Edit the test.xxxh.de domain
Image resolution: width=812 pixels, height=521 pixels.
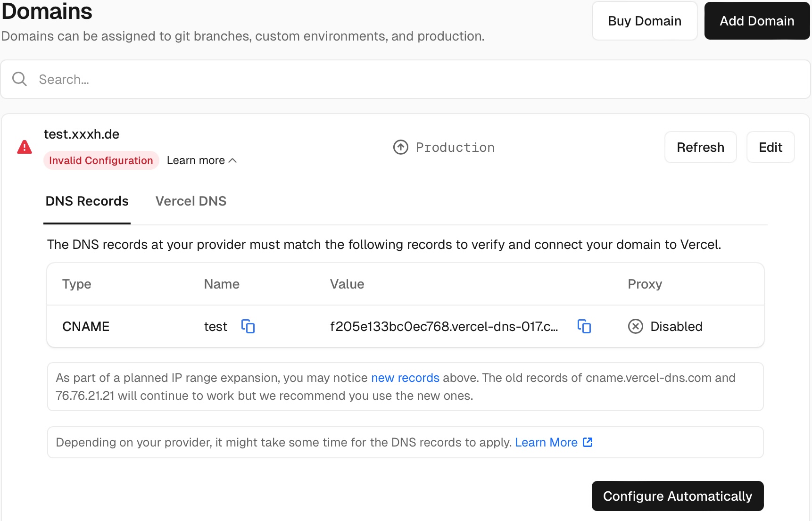click(770, 148)
